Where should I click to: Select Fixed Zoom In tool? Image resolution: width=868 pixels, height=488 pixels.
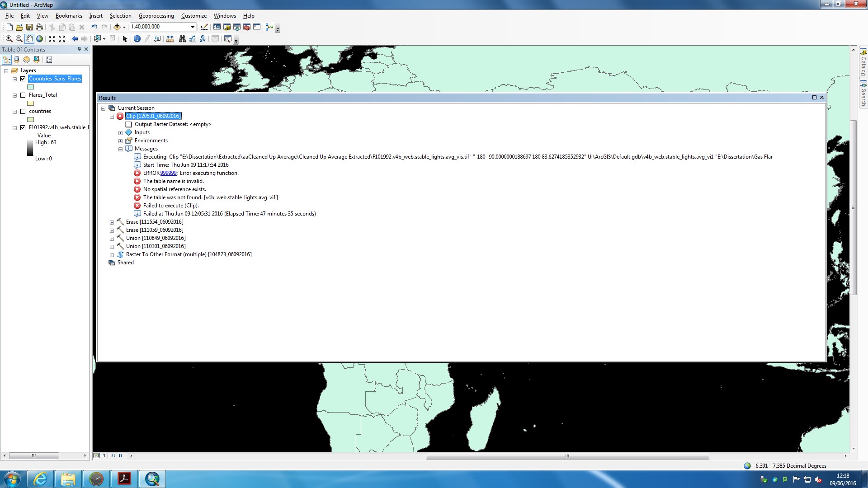click(52, 39)
